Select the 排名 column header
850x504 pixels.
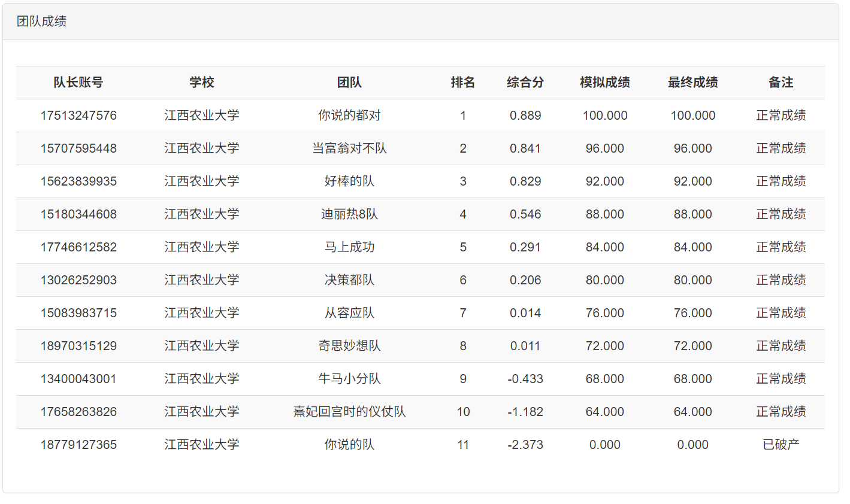click(463, 83)
